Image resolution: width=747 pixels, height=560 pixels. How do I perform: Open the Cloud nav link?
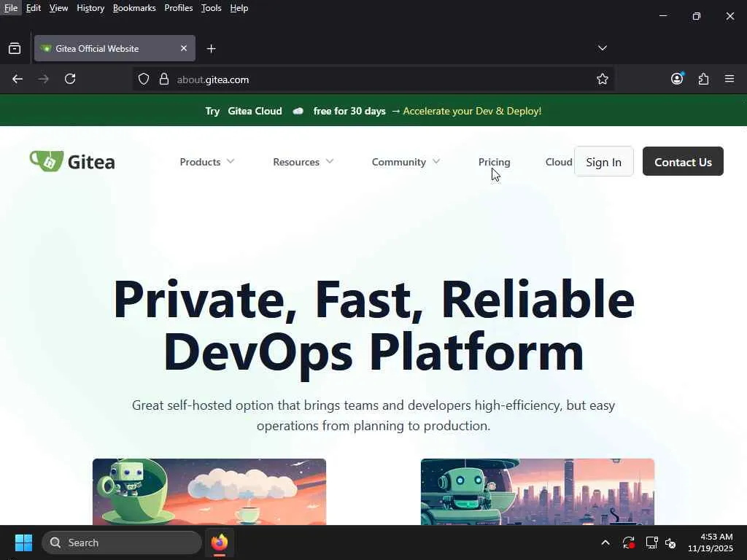(x=558, y=162)
